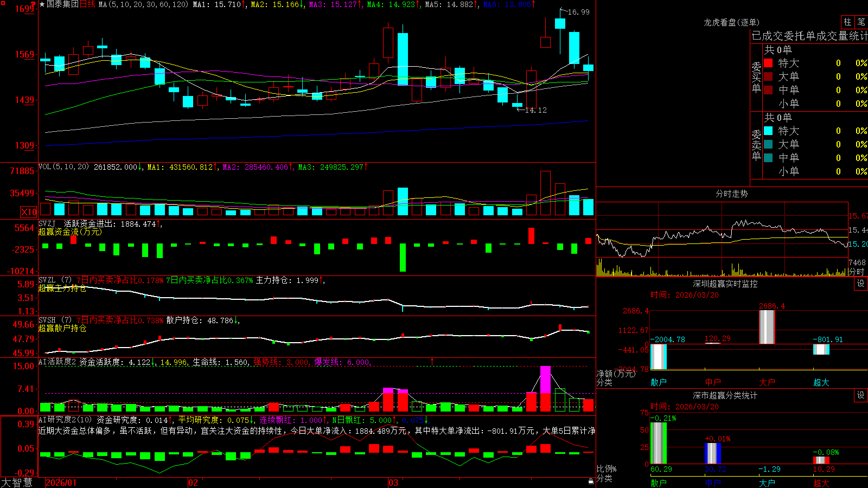Screen dimensions: 868x488
Task: Click the teal 大单 swatch under 委卖单
Action: [768, 144]
